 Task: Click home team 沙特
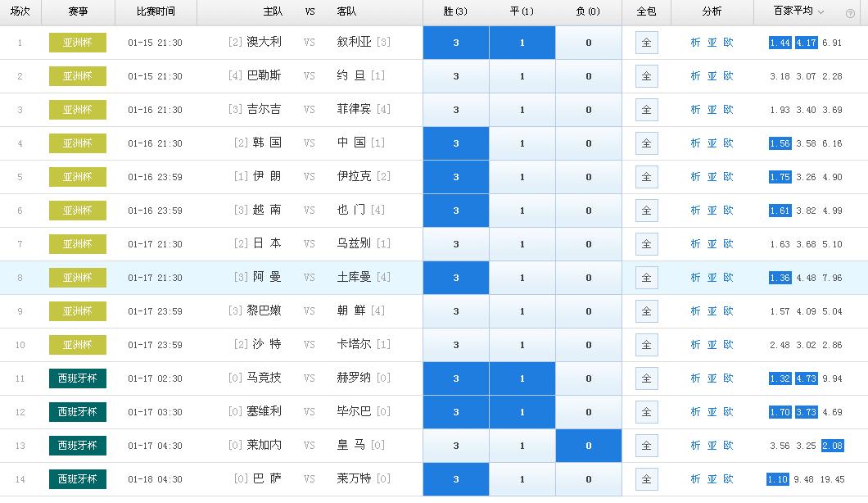(267, 345)
